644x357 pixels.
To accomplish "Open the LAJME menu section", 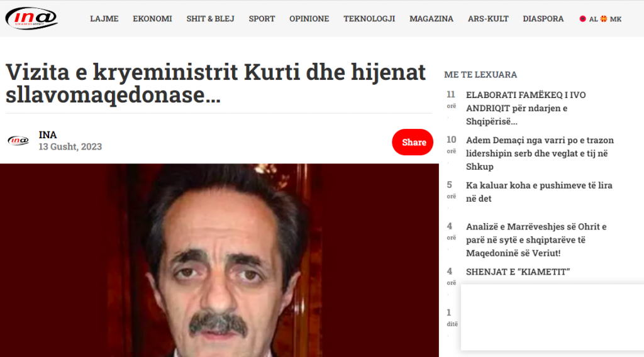I will 104,19.
